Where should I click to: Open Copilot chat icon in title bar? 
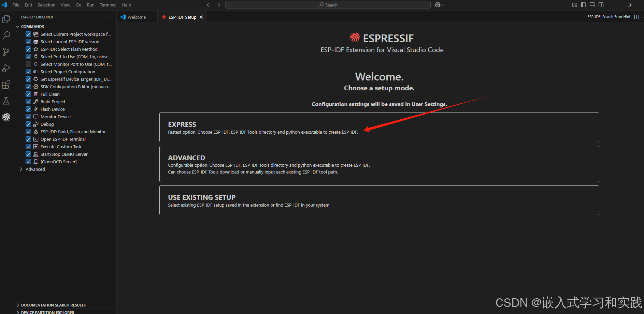click(438, 5)
